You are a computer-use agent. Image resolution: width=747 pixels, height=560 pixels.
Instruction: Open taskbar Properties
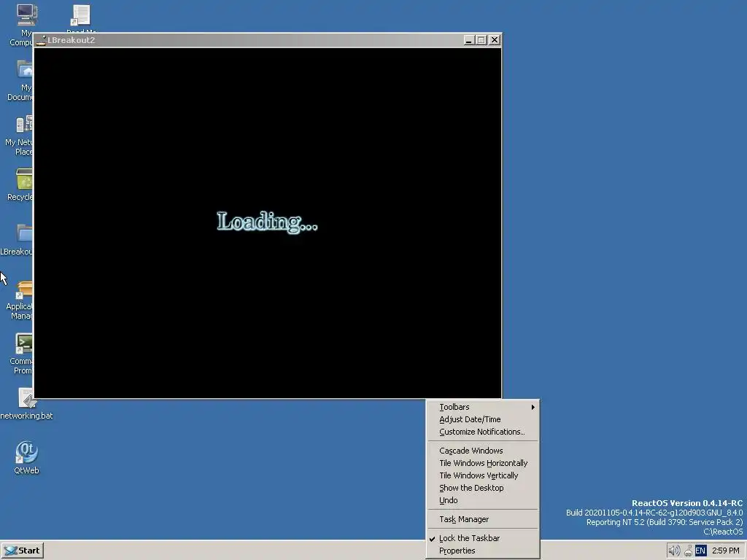[483, 551]
